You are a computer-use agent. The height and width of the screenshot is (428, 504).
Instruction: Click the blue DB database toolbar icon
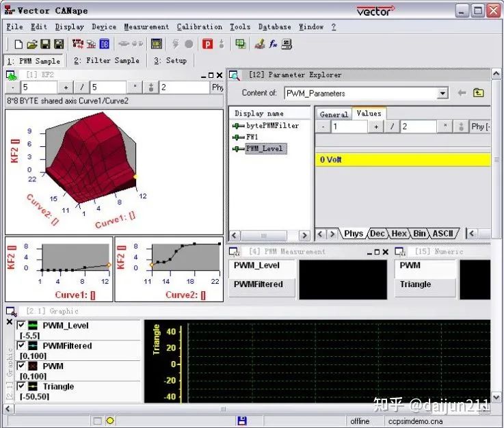tap(105, 44)
